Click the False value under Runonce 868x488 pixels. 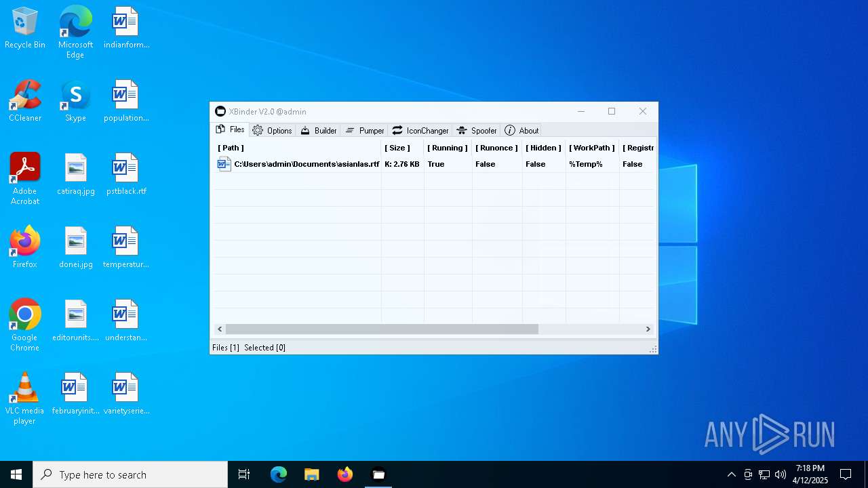[x=486, y=164]
